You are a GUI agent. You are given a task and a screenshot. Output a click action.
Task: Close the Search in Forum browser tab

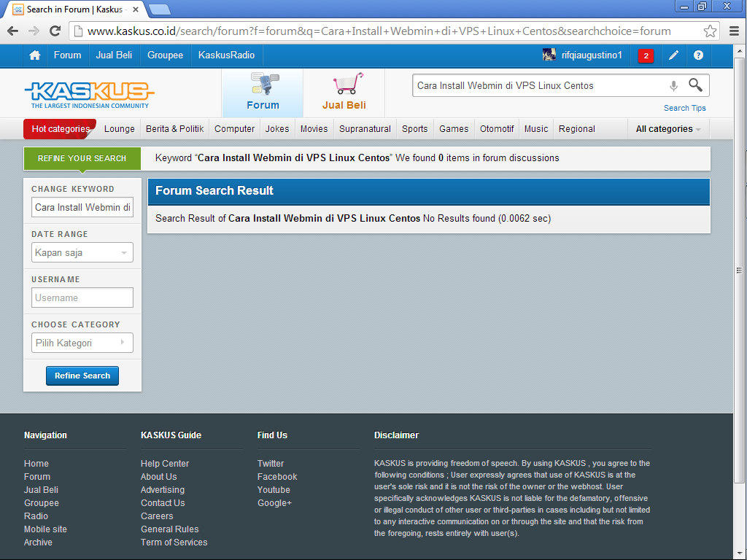(x=136, y=9)
